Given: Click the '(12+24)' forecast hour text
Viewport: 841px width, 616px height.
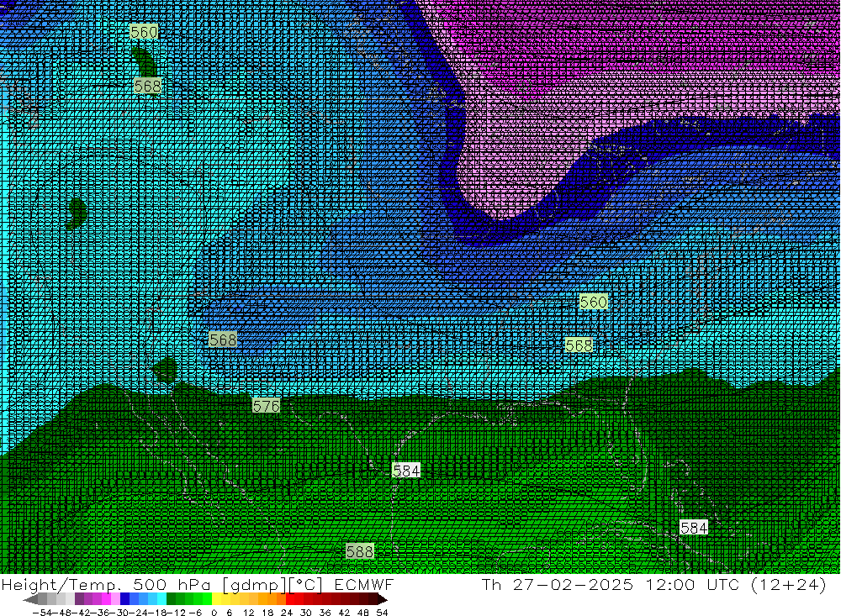Looking at the screenshot, I should [x=789, y=584].
